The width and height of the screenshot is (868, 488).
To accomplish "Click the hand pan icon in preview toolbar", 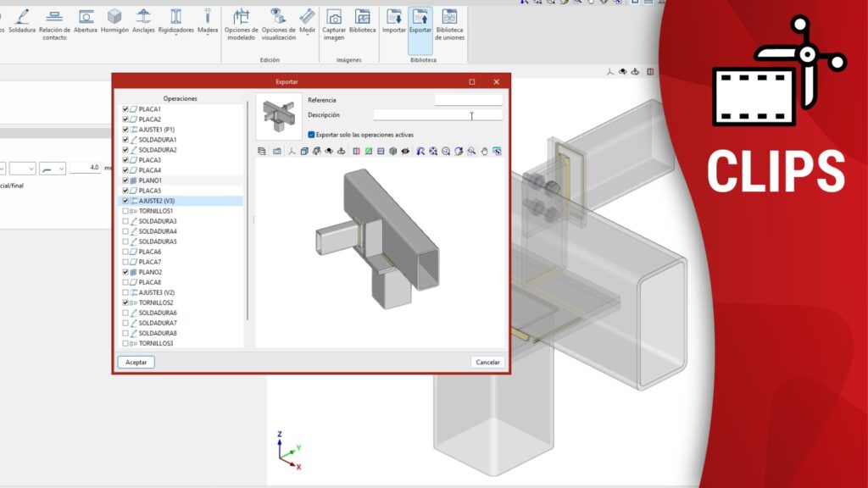I will click(x=484, y=152).
